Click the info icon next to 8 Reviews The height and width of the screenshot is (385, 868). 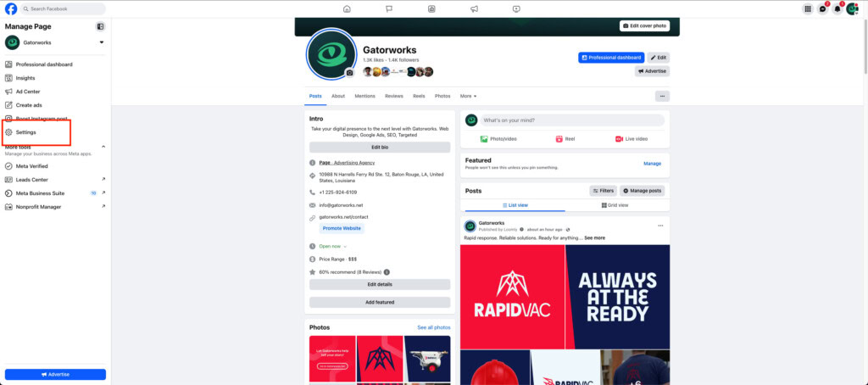387,272
